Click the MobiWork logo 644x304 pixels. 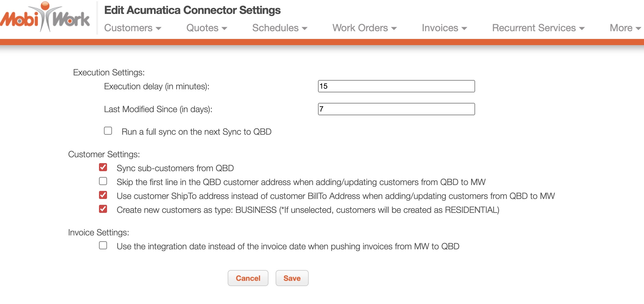[45, 18]
